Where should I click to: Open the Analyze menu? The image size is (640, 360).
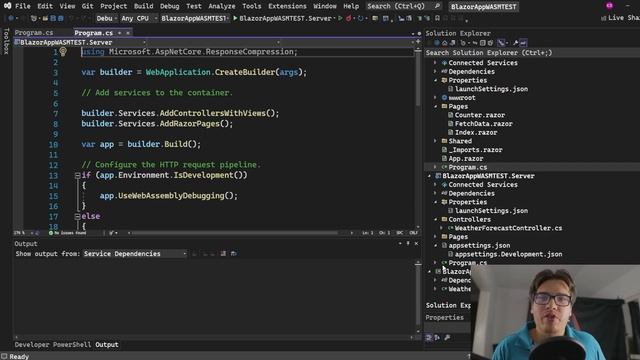(x=222, y=6)
